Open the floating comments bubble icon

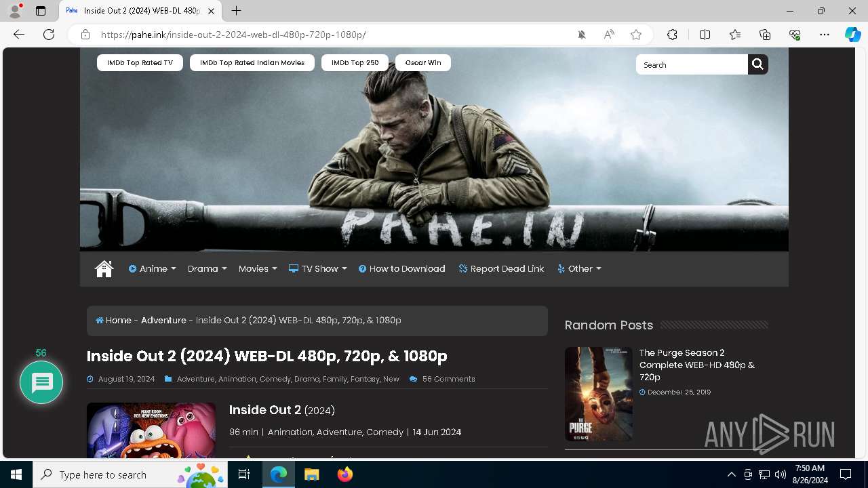coord(41,382)
